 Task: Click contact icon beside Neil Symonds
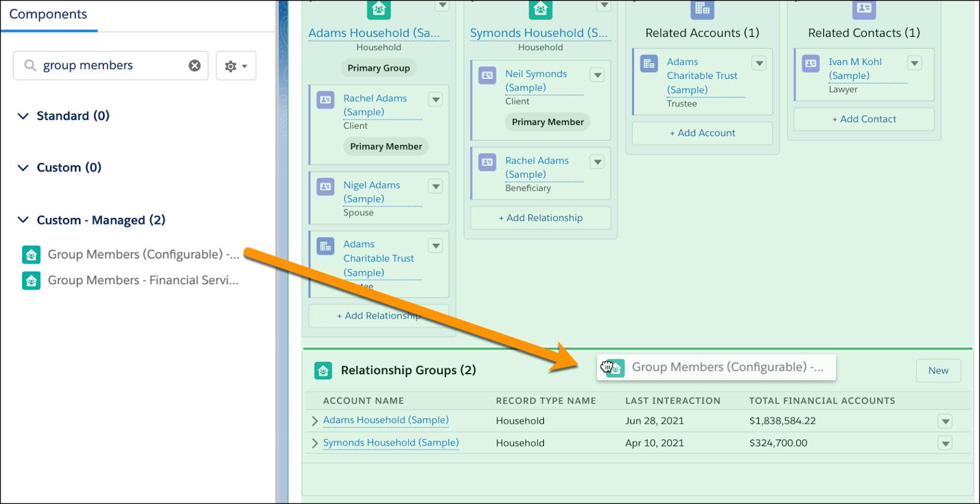[x=487, y=75]
